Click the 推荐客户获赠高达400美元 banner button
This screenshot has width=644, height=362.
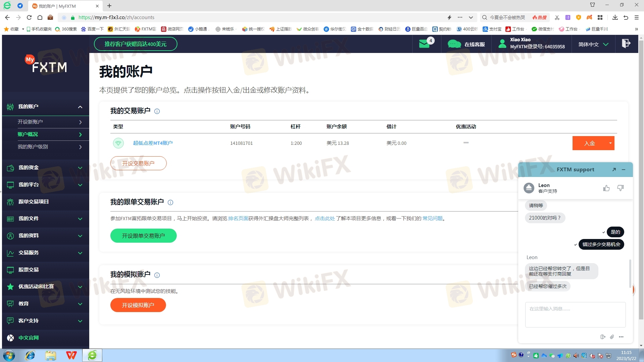point(135,44)
